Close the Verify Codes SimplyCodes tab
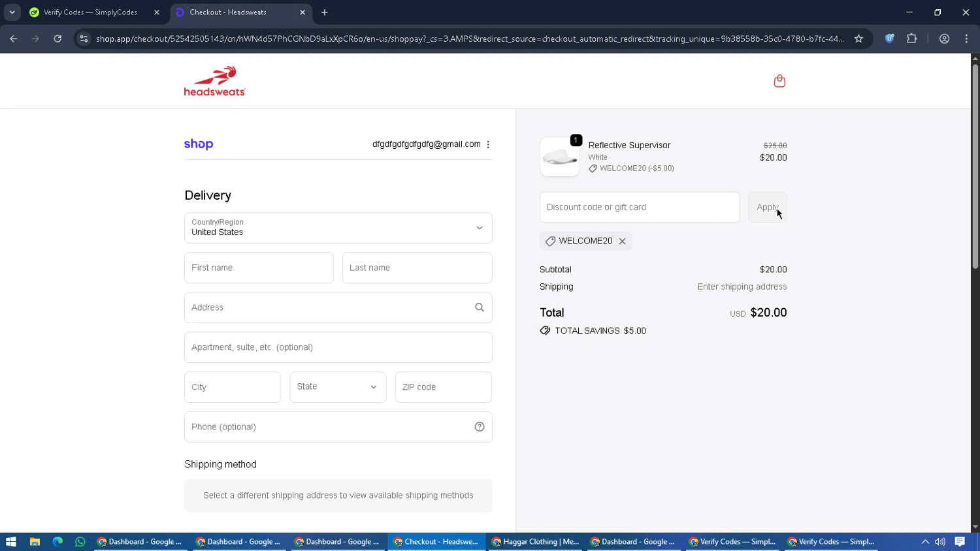Viewport: 980px width, 551px height. click(156, 12)
